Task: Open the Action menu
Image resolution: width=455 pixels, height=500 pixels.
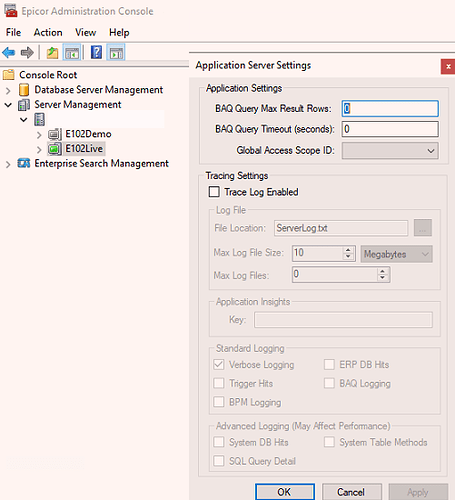Action: point(48,32)
